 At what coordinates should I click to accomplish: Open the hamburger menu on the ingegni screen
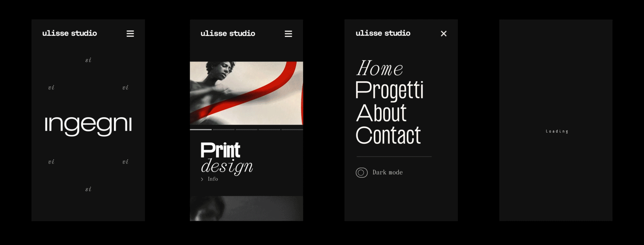point(130,34)
